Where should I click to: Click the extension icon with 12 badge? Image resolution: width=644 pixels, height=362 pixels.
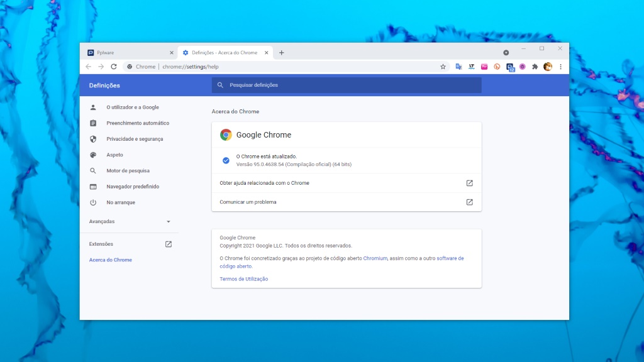point(510,67)
